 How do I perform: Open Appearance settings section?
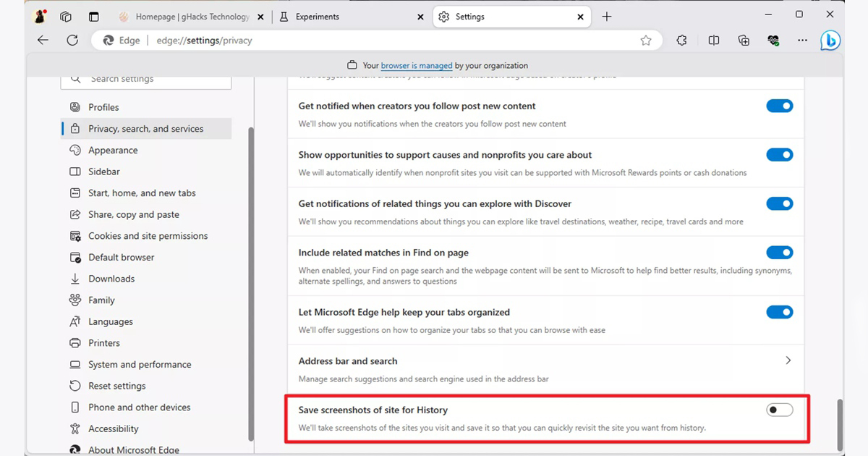146,151
